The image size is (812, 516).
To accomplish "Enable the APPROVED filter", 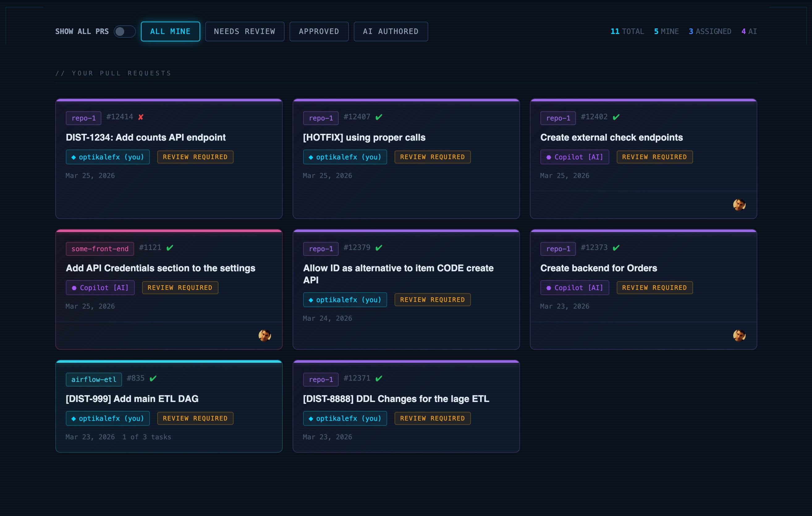I will click(319, 32).
